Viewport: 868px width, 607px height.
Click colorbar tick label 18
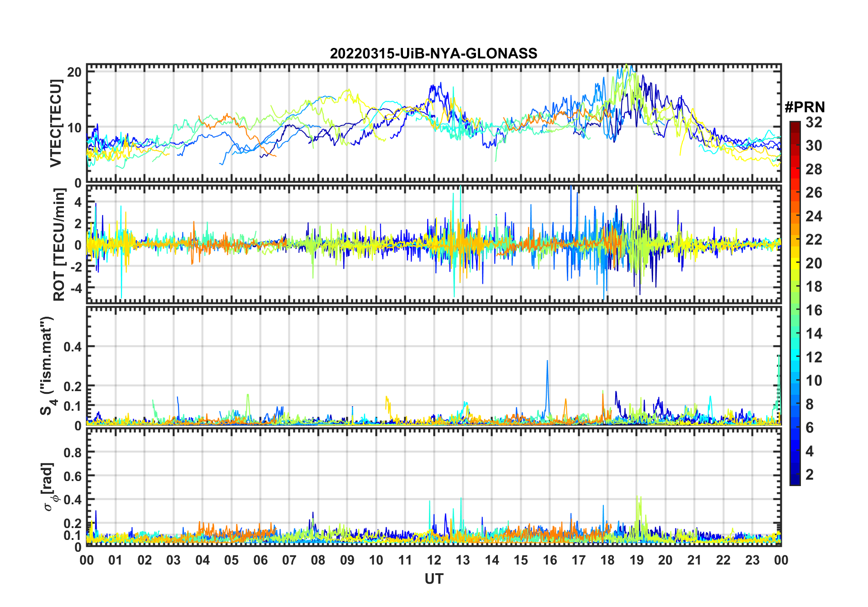814,287
